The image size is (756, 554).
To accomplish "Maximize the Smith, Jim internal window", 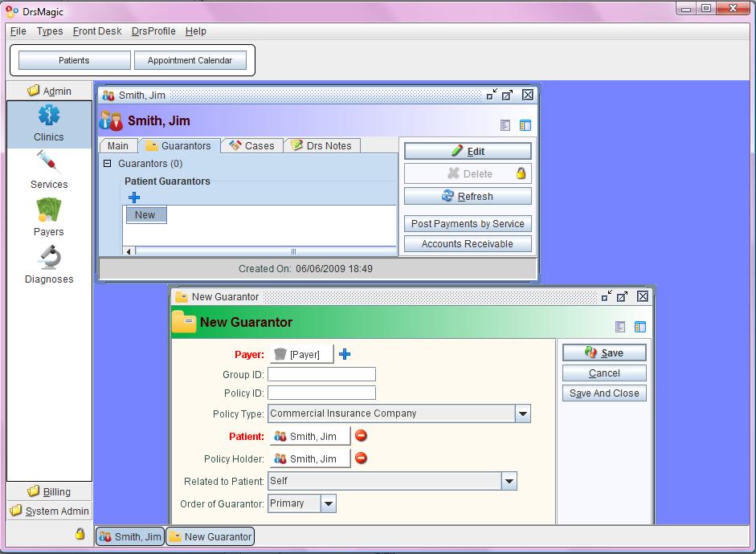I will [x=507, y=95].
